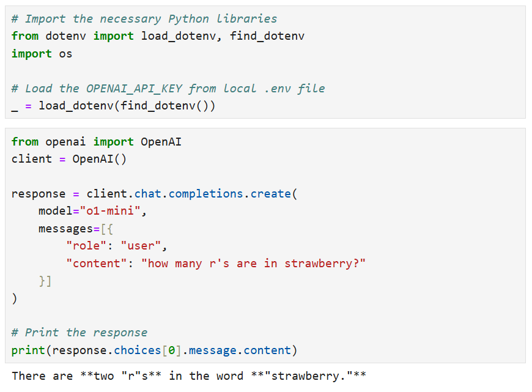532x392 pixels.
Task: Click the closing '}]' bracket line
Action: (x=45, y=281)
